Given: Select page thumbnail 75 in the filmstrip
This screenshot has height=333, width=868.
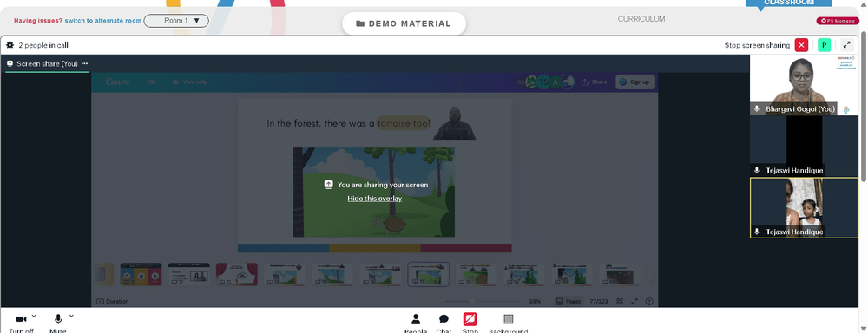Looking at the screenshot, I should pos(332,274).
